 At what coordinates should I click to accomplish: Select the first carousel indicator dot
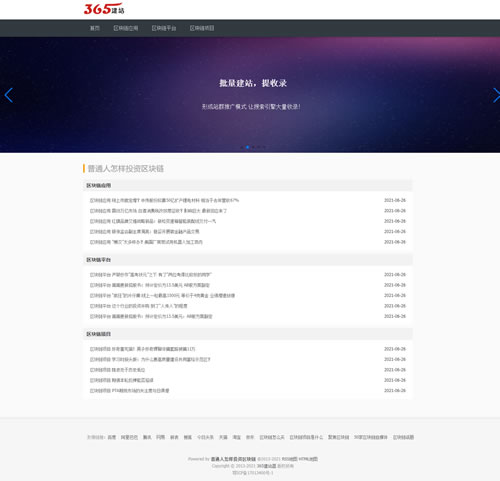point(242,147)
